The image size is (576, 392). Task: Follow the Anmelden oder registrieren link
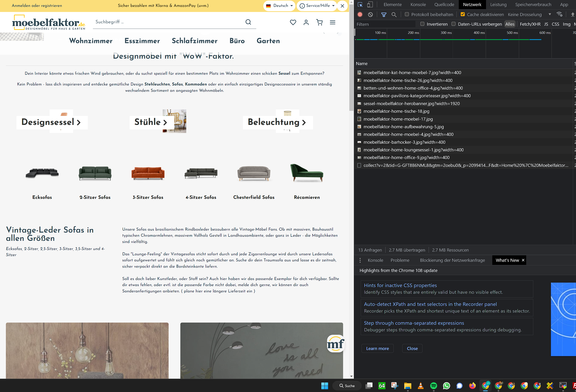click(x=37, y=5)
